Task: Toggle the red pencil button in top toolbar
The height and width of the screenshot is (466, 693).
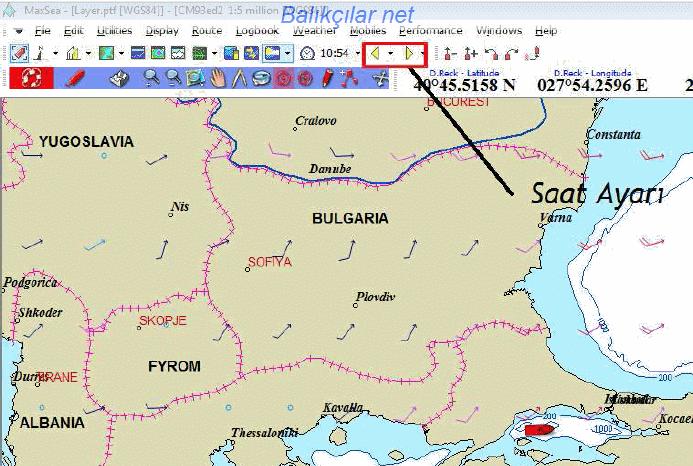Action: pyautogui.click(x=19, y=53)
